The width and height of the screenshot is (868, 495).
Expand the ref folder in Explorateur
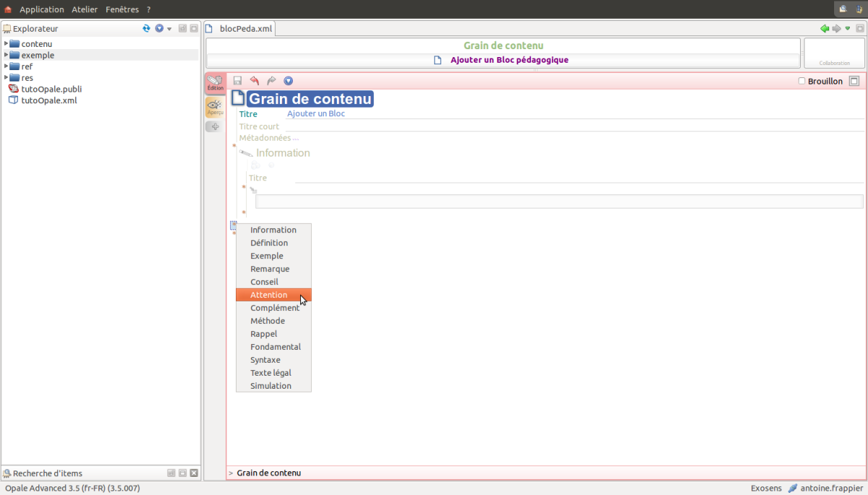tap(7, 66)
